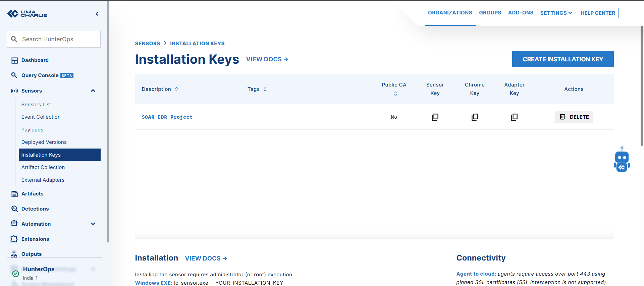644x286 pixels.
Task: Open Artifact Collection
Action: coord(43,167)
